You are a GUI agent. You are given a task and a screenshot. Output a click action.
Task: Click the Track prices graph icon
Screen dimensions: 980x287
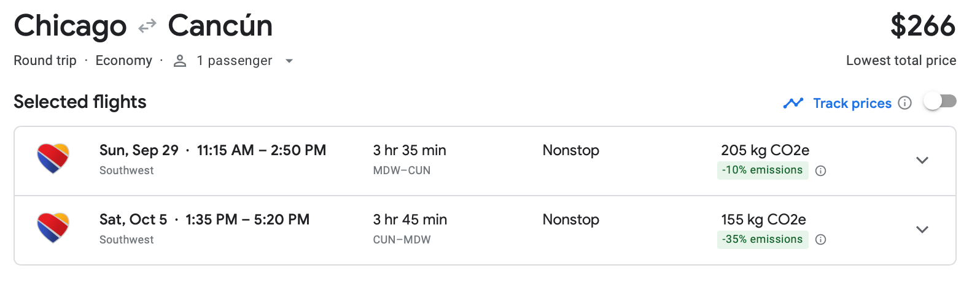point(793,103)
